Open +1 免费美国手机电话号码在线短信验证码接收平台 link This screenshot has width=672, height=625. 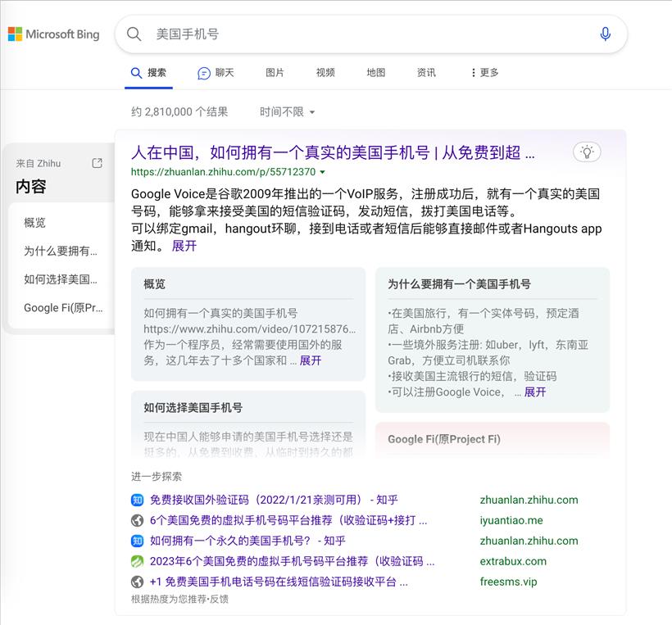point(279,582)
